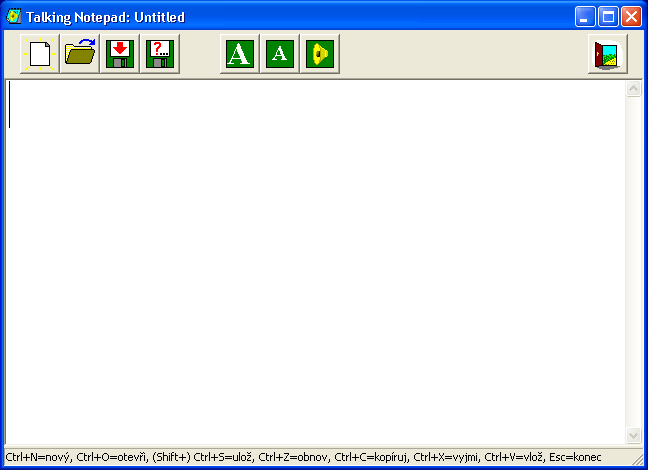Minimize the Talking Notepad window
Image resolution: width=648 pixels, height=470 pixels.
tap(585, 17)
